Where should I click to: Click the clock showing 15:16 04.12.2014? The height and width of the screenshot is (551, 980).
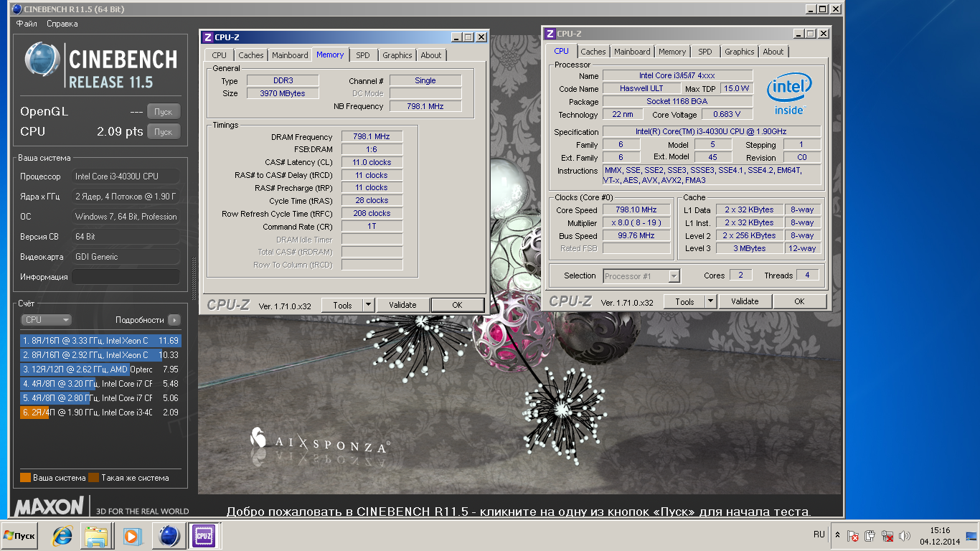tap(940, 536)
